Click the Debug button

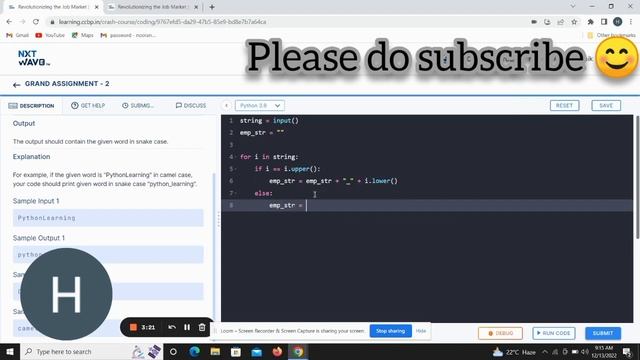point(500,333)
